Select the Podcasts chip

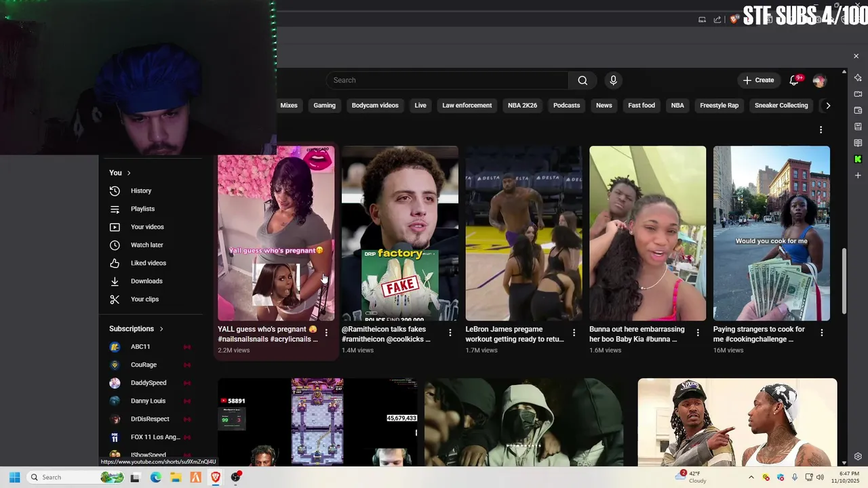566,106
